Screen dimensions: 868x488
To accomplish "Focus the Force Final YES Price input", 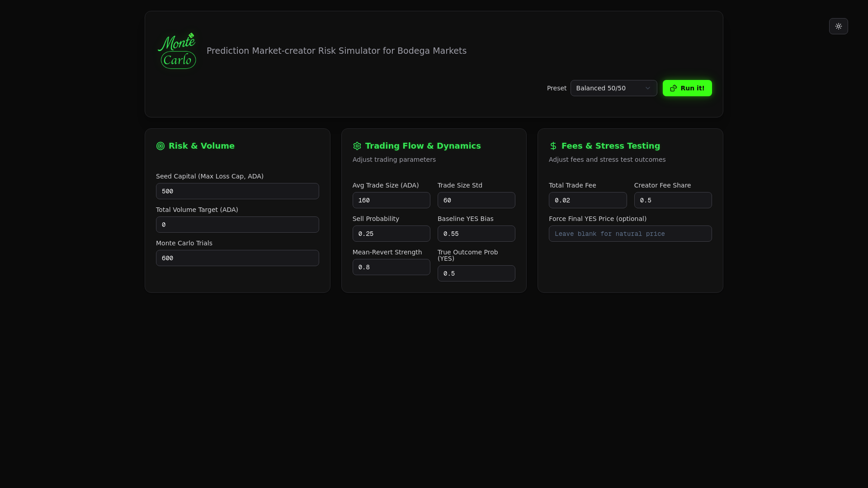I will click(x=630, y=234).
